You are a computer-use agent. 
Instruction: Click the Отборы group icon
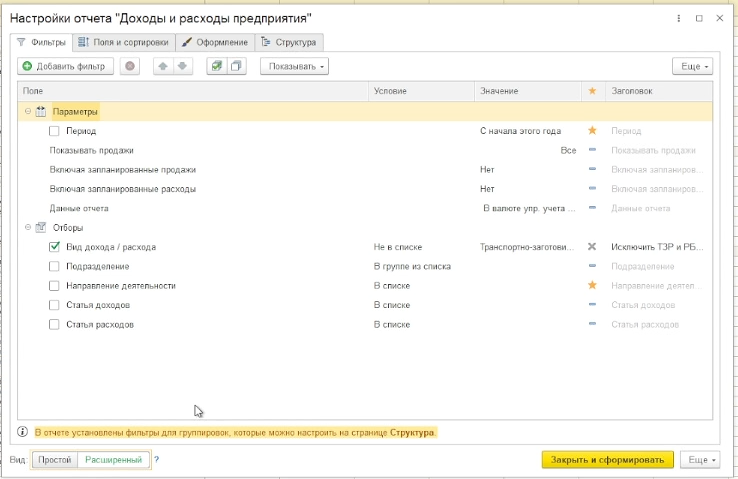(x=41, y=227)
